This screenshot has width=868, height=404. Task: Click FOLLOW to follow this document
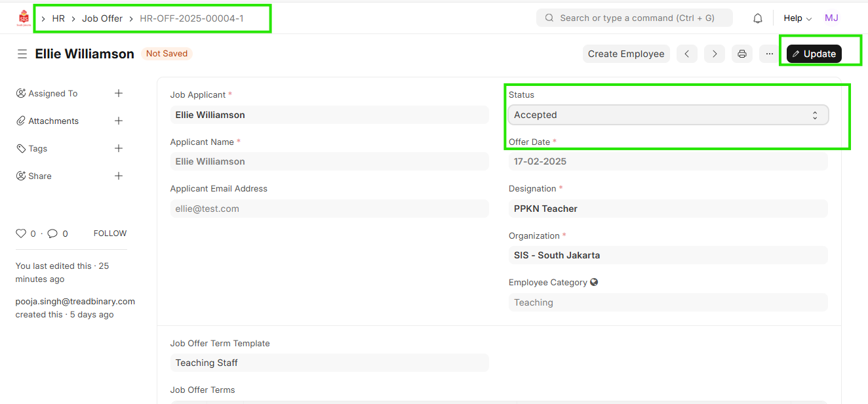[110, 233]
